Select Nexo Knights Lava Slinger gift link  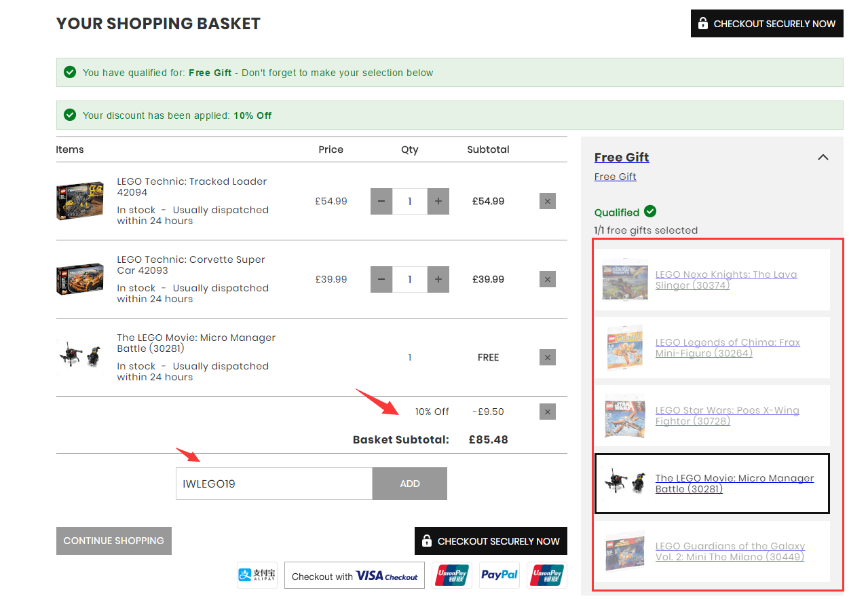pyautogui.click(x=726, y=280)
